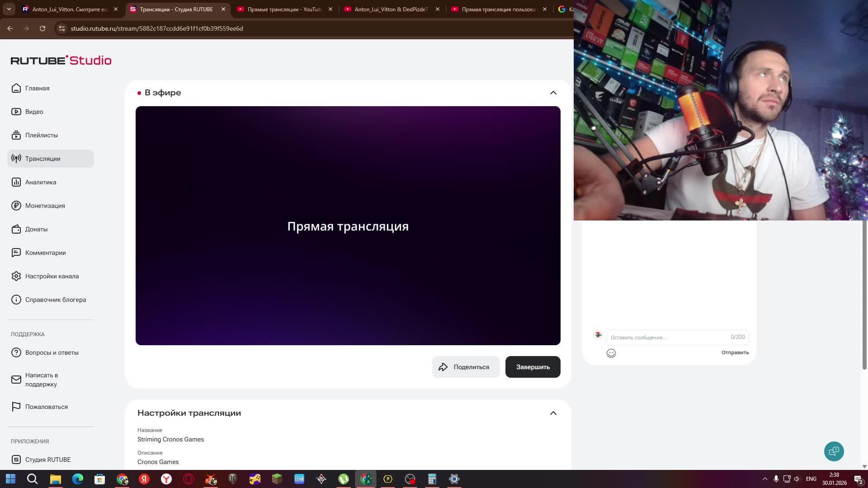Open the Плейлисты section
Screen dimensions: 868x488
(x=42, y=135)
